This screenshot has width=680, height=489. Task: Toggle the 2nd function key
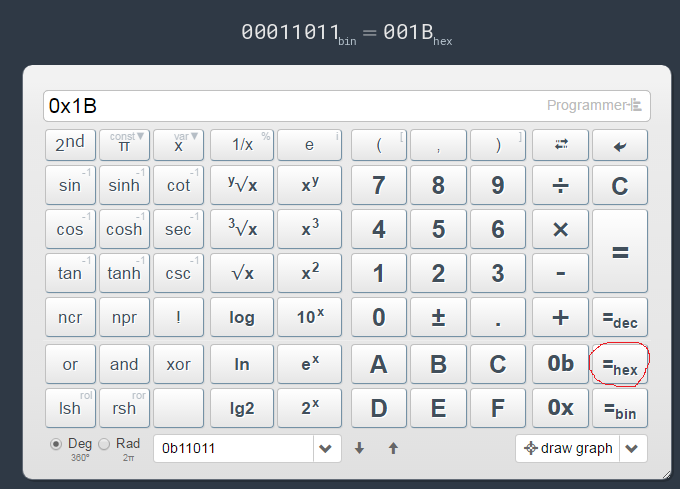pyautogui.click(x=70, y=145)
